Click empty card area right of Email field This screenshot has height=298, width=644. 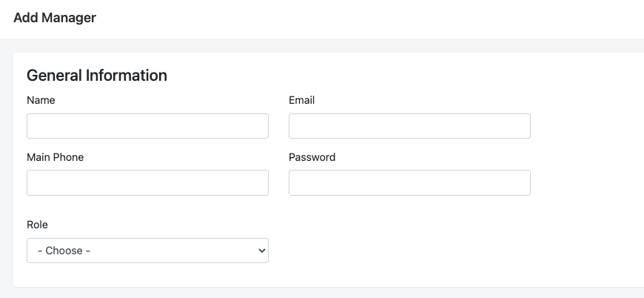[585, 126]
